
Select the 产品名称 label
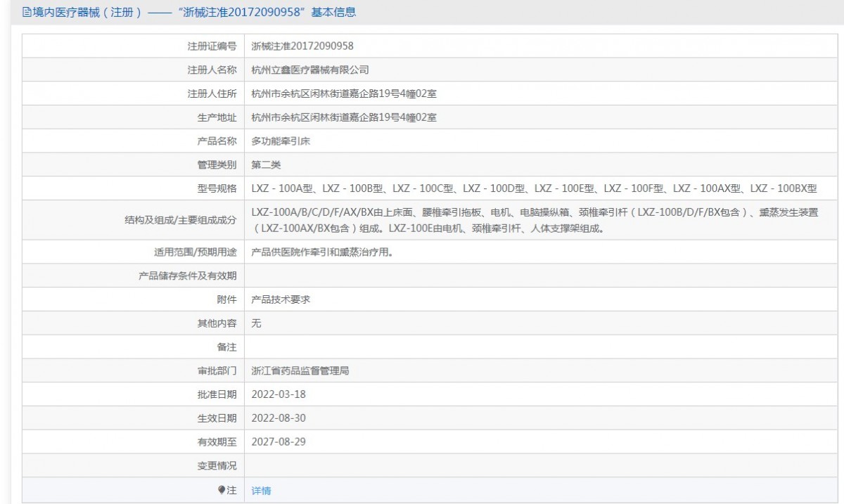click(217, 141)
